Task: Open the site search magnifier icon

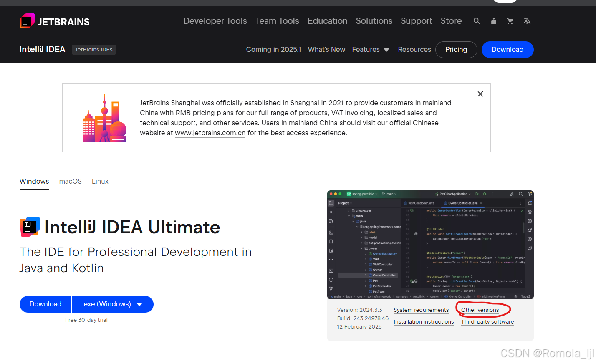Action: [x=477, y=21]
